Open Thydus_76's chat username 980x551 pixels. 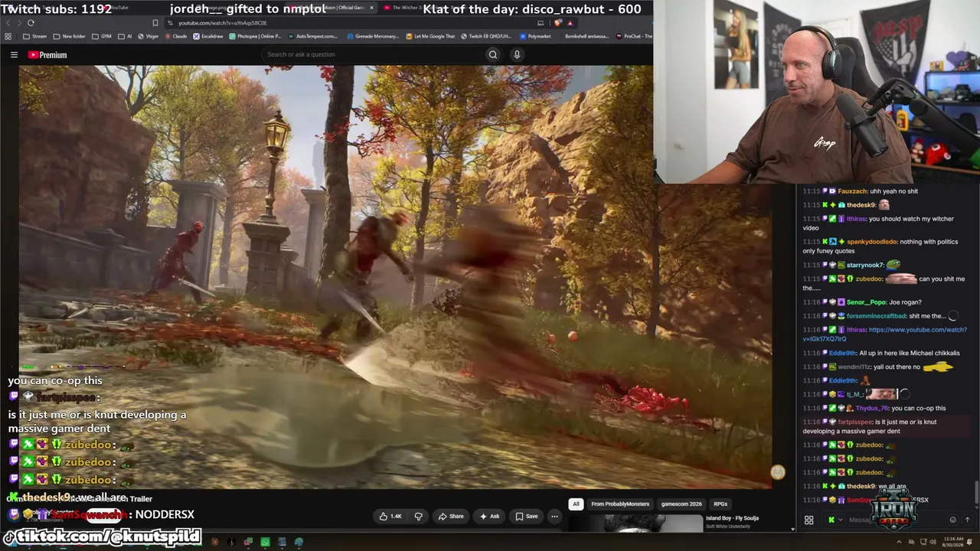coord(871,408)
